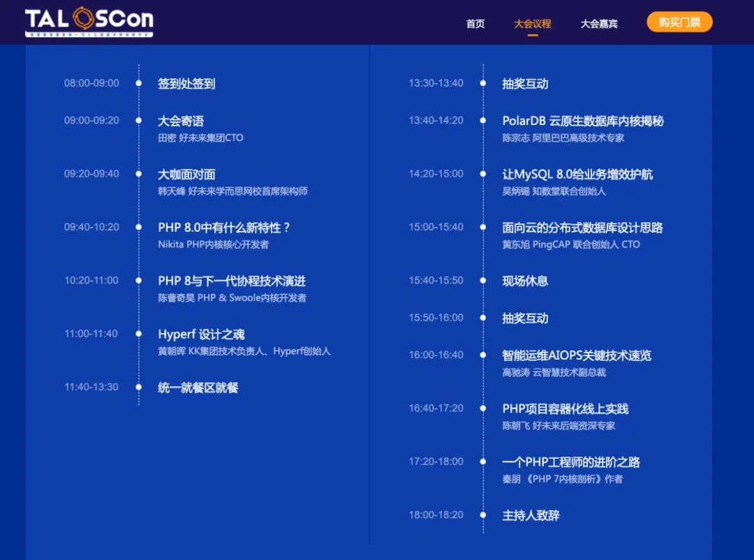Click timeline dot for 18:00-18:20
The image size is (754, 560).
click(x=483, y=515)
